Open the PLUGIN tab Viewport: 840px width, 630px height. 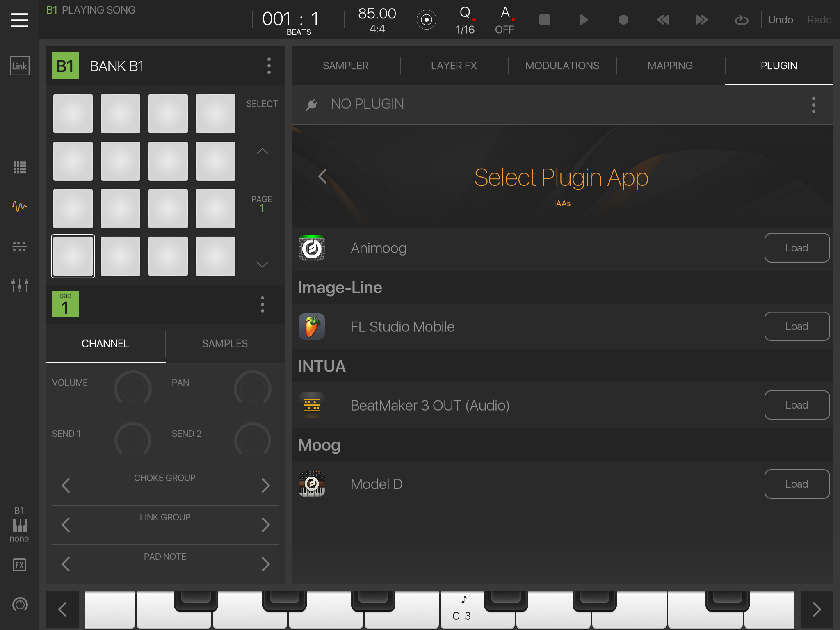pyautogui.click(x=779, y=66)
